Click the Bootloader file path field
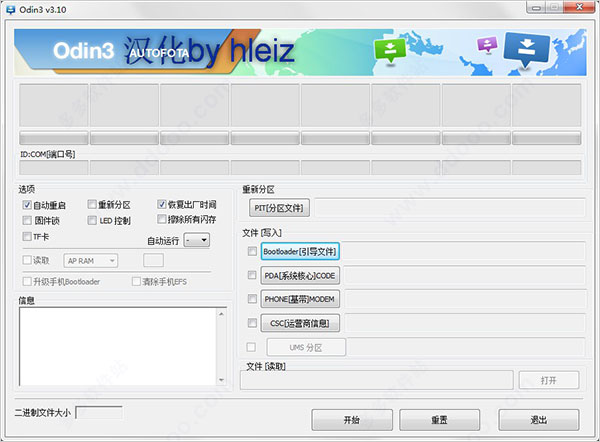Viewport: 600px width, 442px height. (x=464, y=251)
